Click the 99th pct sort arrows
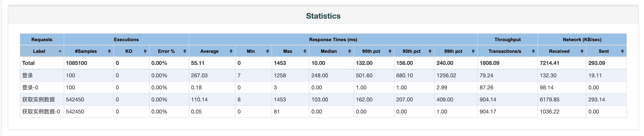 (x=473, y=51)
